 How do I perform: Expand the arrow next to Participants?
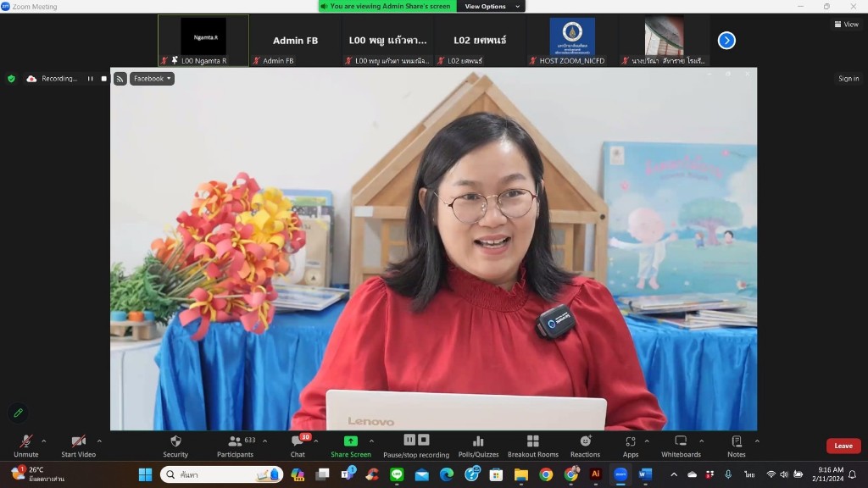click(264, 441)
